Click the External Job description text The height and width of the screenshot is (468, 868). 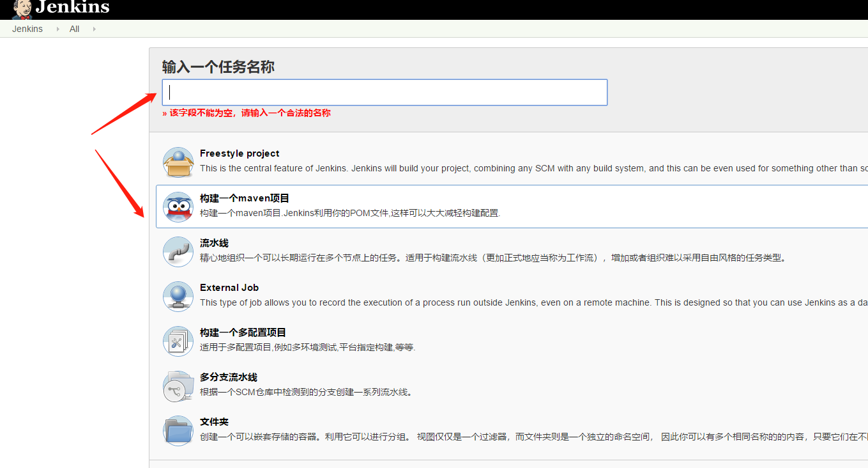[x=534, y=302]
